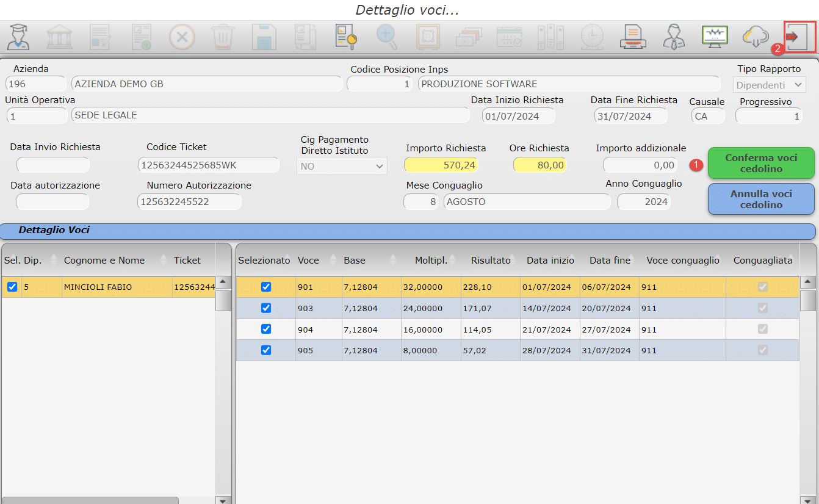Click the trash bin delete icon
Screen dimensions: 819x504
click(x=222, y=37)
